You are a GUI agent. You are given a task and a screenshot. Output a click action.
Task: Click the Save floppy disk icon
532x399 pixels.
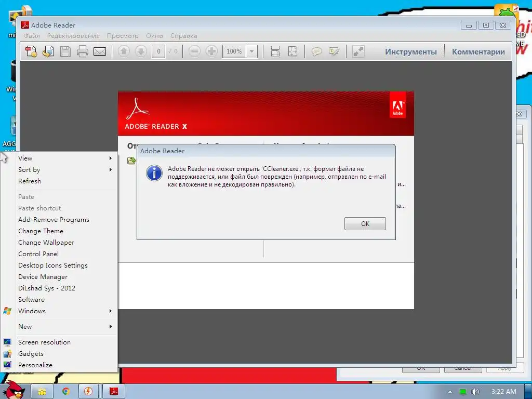tap(65, 51)
